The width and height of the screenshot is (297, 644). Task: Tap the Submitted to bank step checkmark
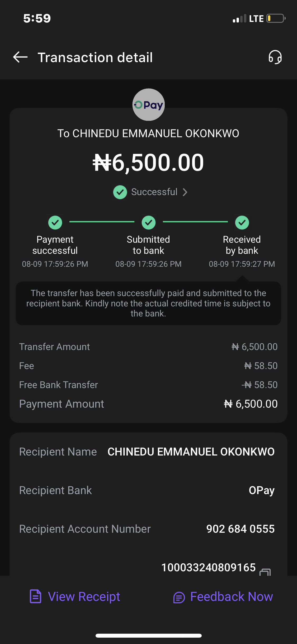(x=149, y=223)
